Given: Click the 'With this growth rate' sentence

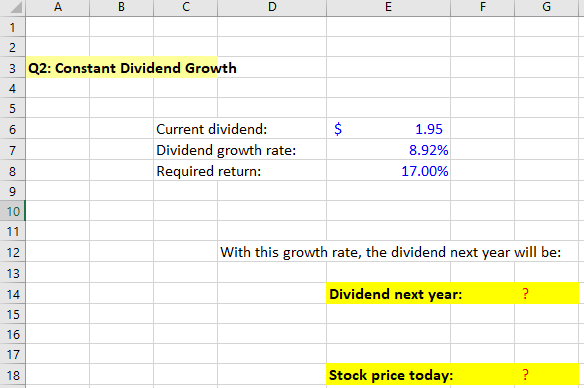Looking at the screenshot, I should pos(390,252).
